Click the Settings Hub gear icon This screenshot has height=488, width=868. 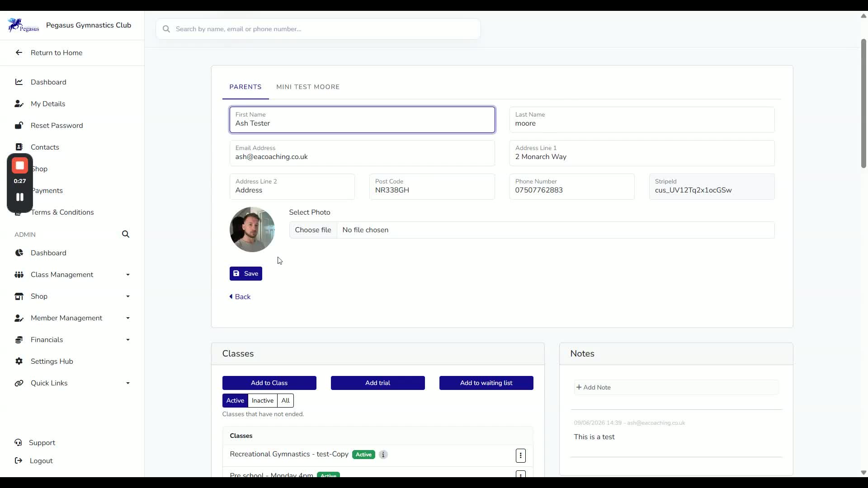click(19, 361)
